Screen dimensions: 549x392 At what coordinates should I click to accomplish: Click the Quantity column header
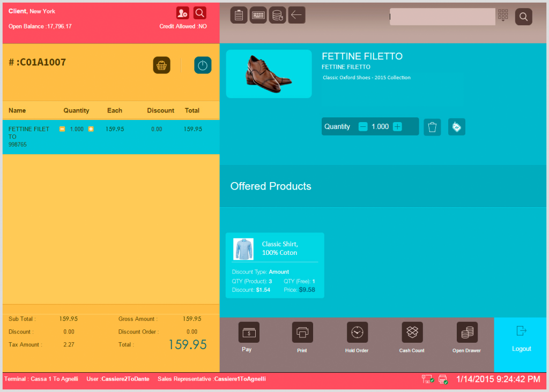point(76,110)
